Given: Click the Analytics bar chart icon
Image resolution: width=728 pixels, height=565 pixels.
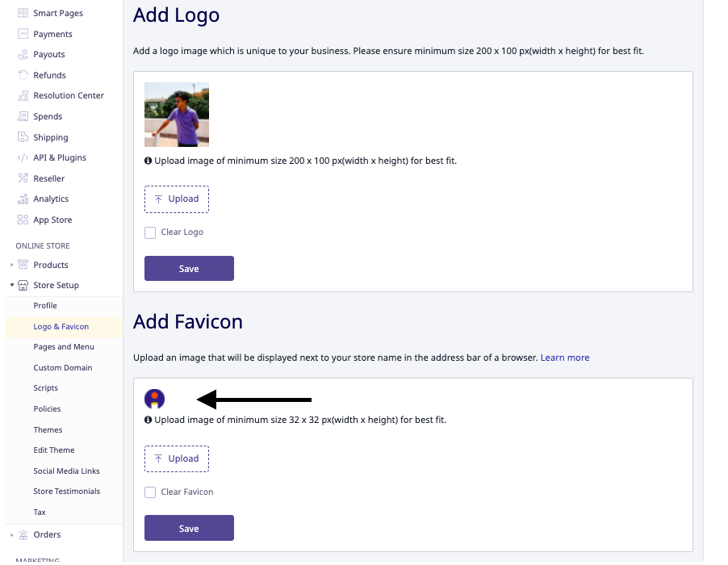Looking at the screenshot, I should point(23,199).
